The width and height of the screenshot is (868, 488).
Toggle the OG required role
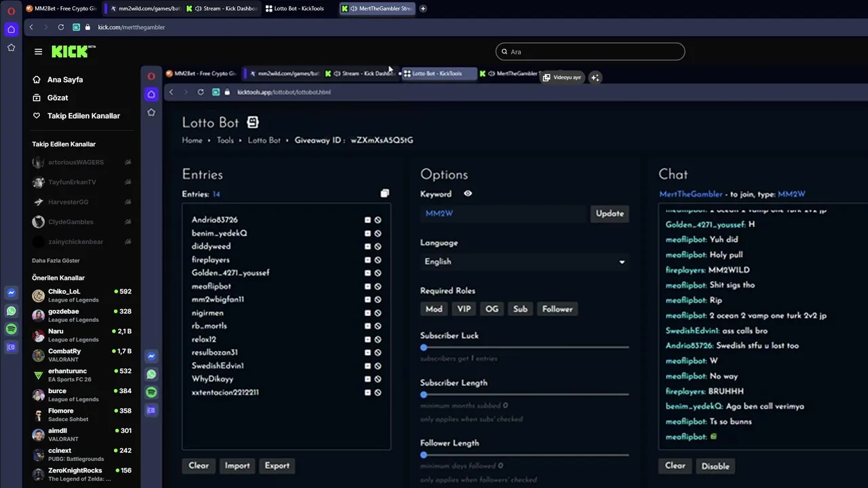click(492, 309)
